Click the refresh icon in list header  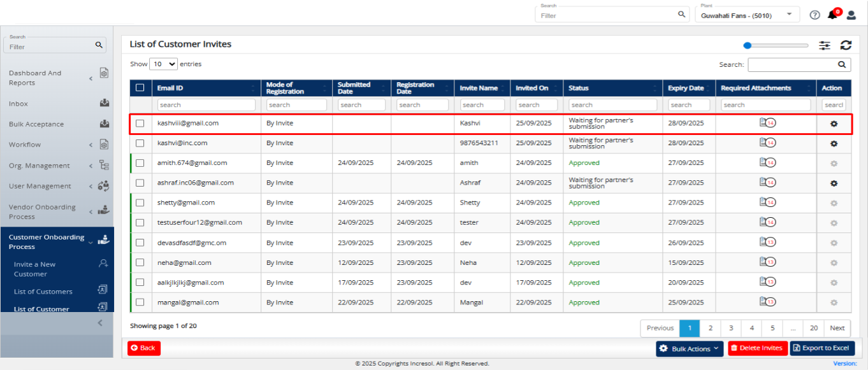(x=846, y=45)
